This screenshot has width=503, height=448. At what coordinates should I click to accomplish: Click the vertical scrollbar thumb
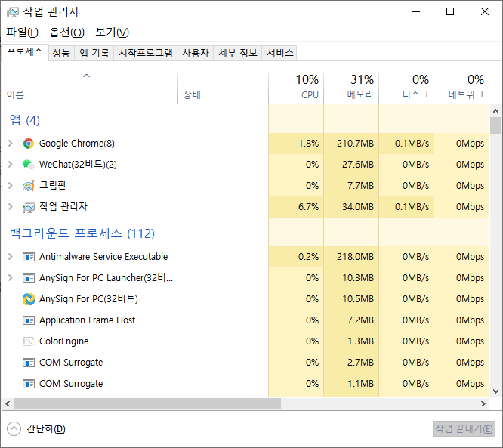point(496,125)
